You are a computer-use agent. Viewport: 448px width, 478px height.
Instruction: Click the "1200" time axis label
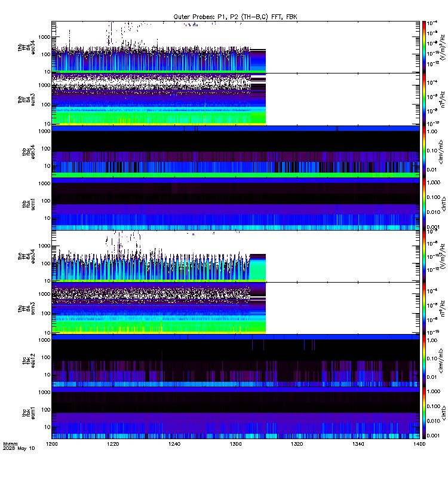point(51,444)
